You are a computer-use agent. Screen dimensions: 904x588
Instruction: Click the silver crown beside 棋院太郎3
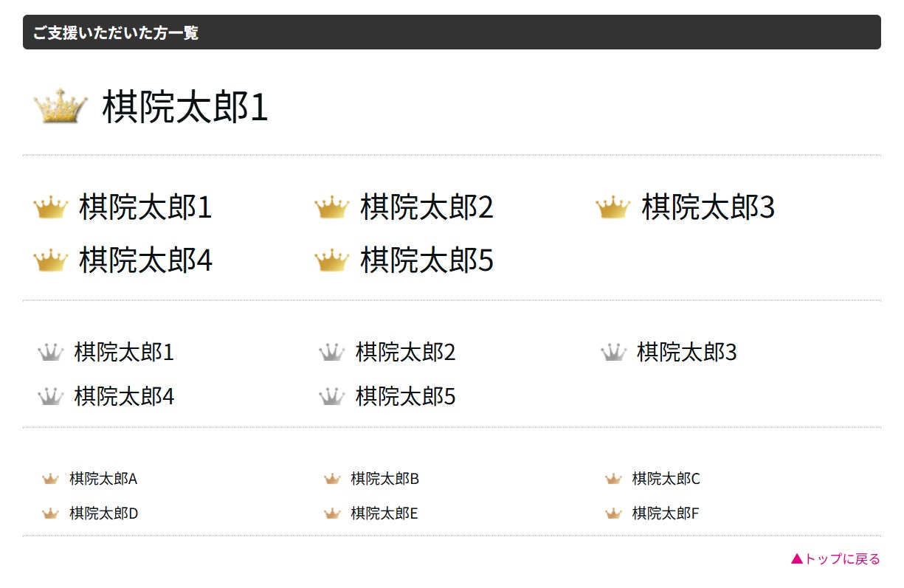tap(613, 353)
